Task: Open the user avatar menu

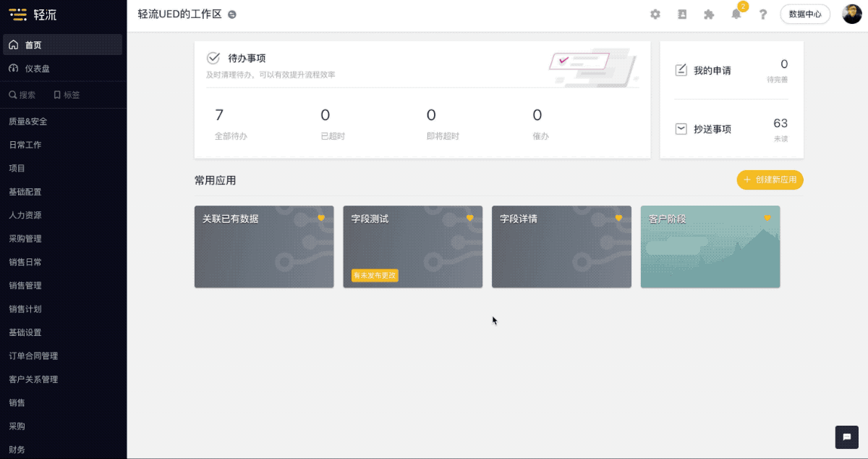Action: point(852,14)
